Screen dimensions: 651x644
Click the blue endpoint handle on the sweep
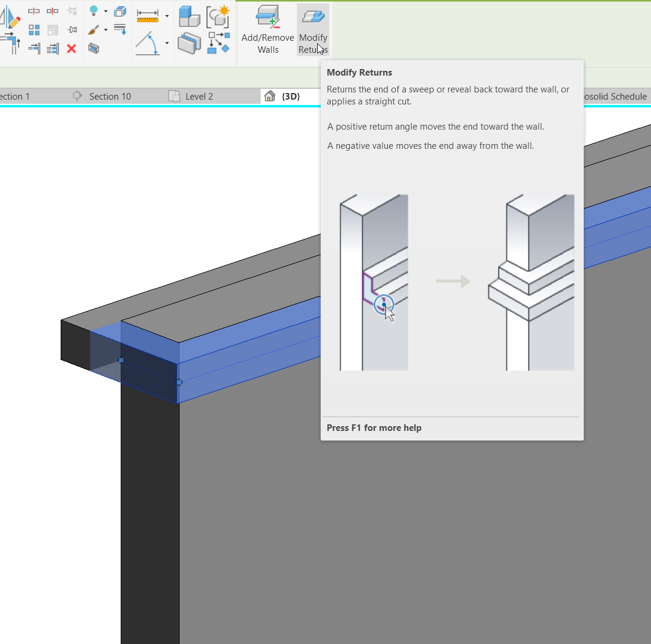178,382
